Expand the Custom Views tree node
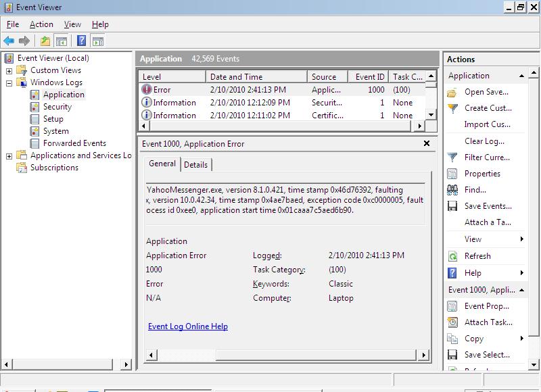Viewport: 541px width, 392px height. (9, 71)
